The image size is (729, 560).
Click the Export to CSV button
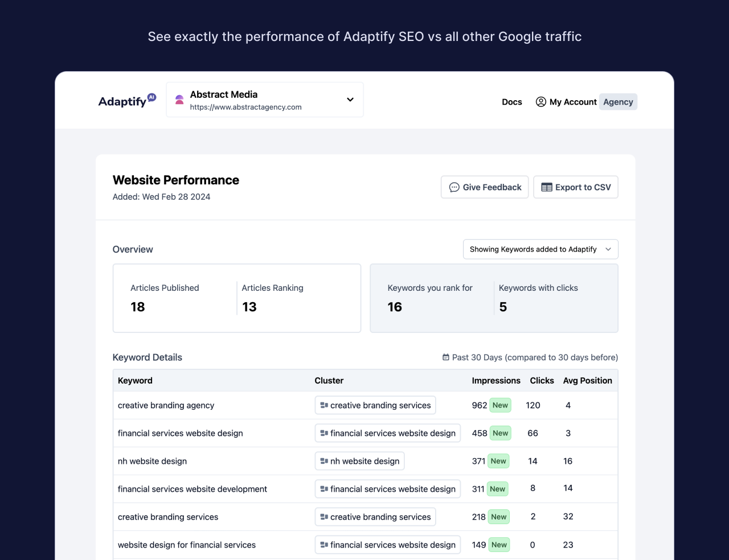point(576,187)
